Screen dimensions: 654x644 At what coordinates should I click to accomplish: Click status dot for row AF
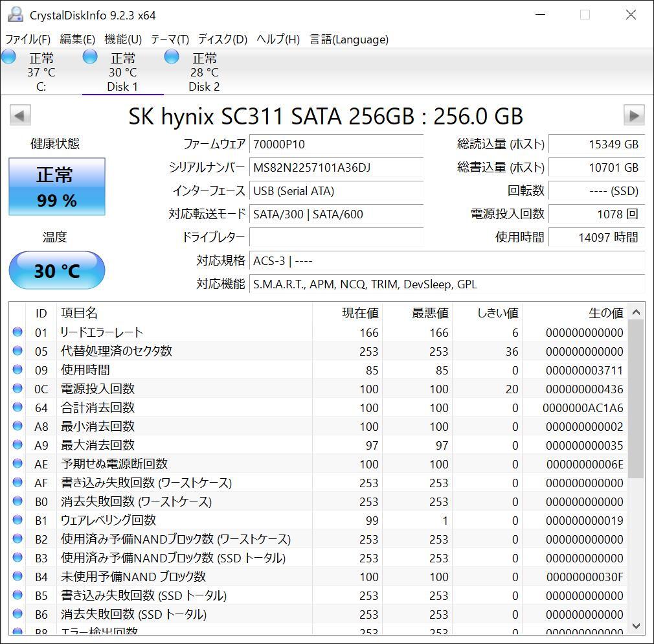(17, 482)
